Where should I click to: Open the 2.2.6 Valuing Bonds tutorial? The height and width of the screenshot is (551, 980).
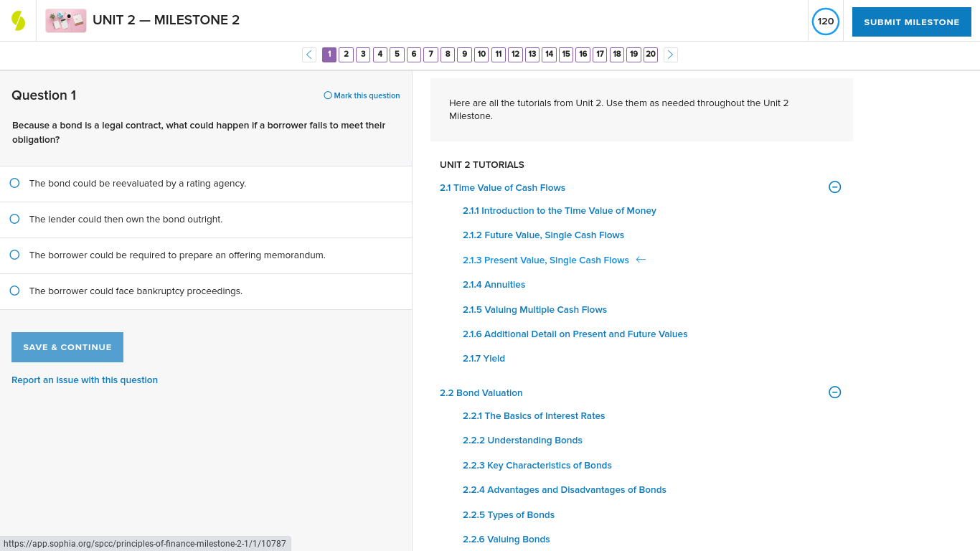pos(506,539)
